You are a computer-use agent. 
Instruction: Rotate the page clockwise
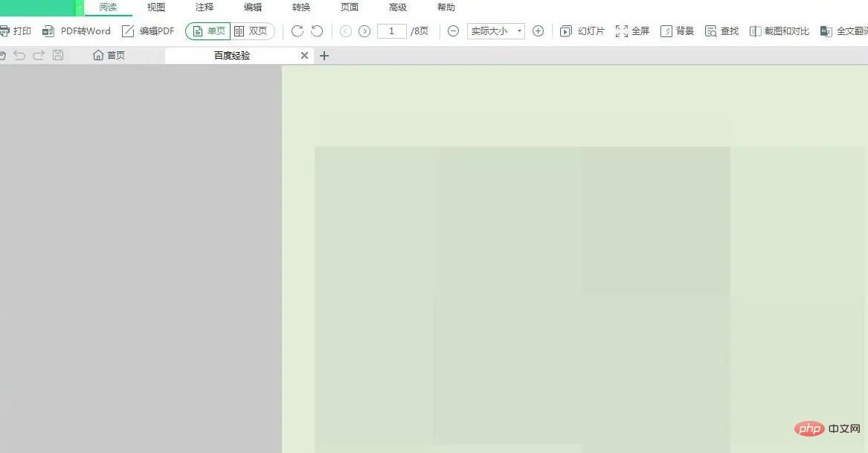(x=298, y=31)
